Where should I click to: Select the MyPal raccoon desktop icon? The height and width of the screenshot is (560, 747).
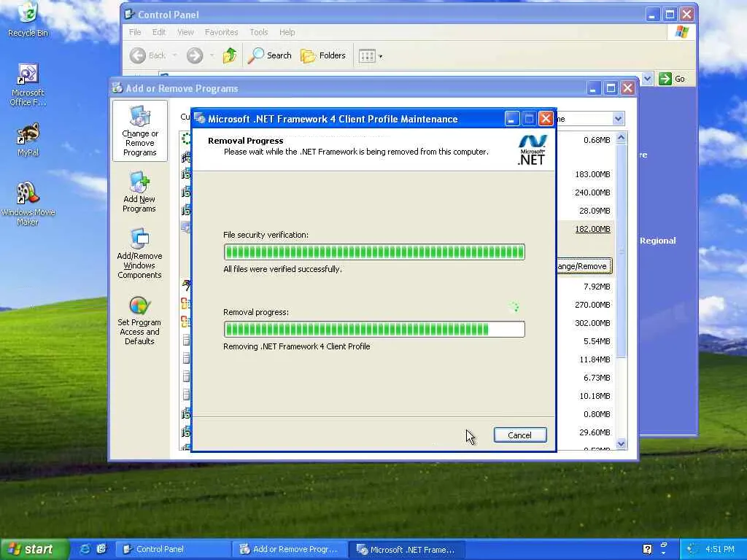click(28, 139)
